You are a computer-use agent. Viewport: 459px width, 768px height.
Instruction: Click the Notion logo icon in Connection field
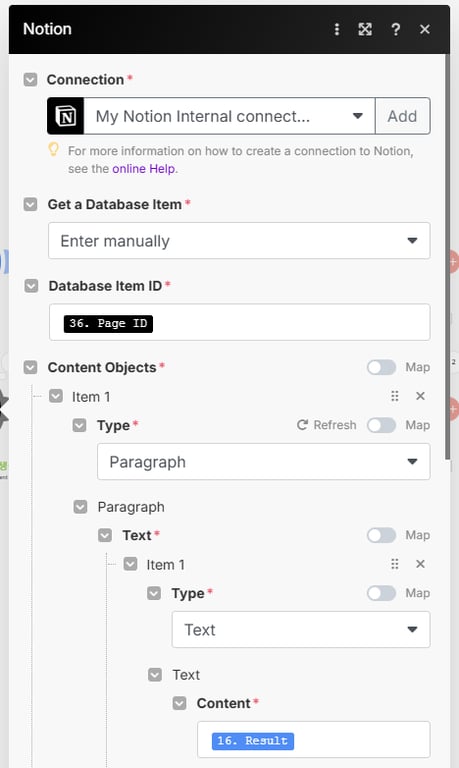[x=66, y=116]
